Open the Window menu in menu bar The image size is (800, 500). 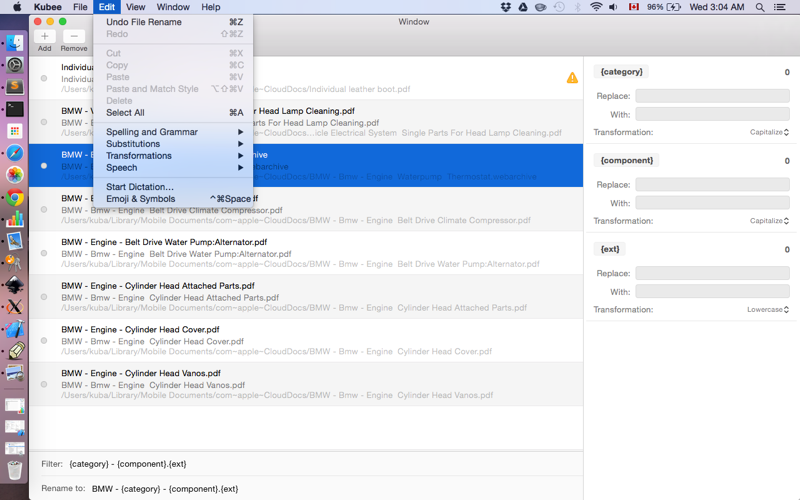[173, 7]
